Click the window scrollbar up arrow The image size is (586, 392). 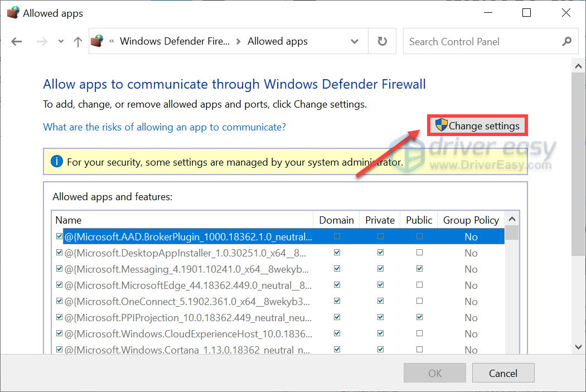click(x=579, y=66)
